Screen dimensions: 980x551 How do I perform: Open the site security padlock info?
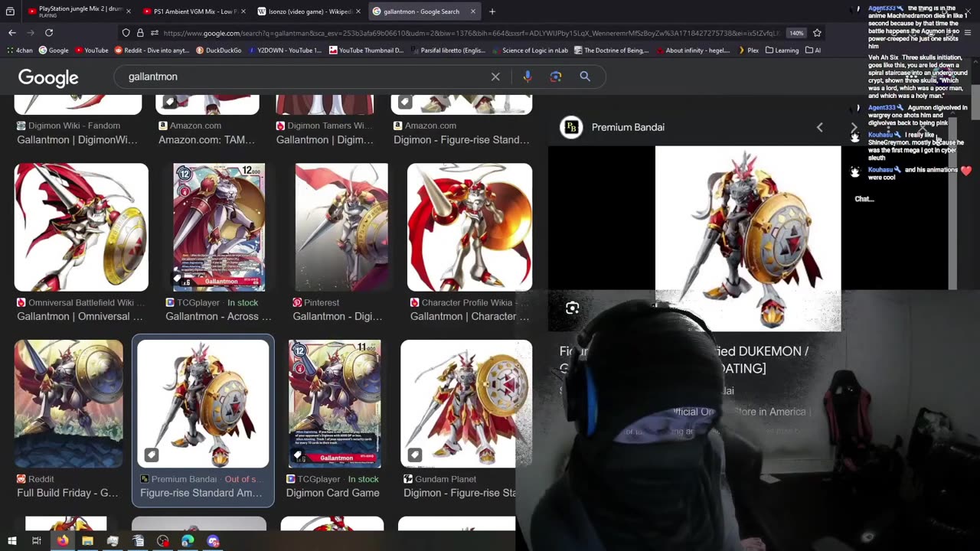tap(140, 33)
